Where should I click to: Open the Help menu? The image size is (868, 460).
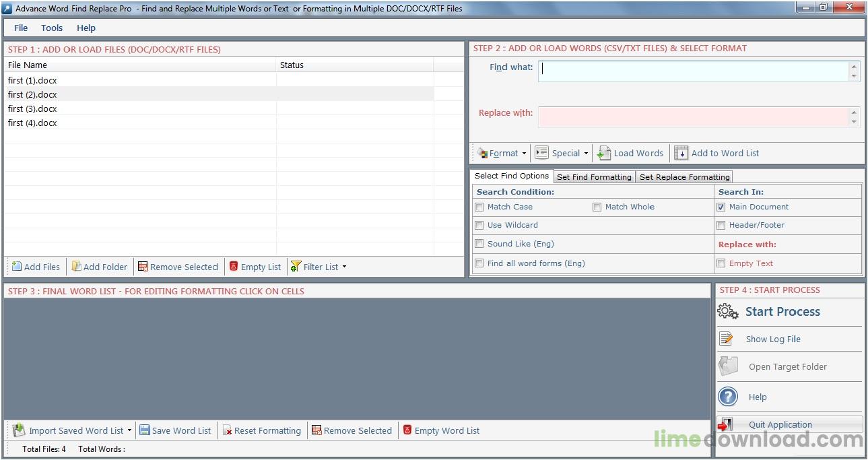pyautogui.click(x=86, y=28)
